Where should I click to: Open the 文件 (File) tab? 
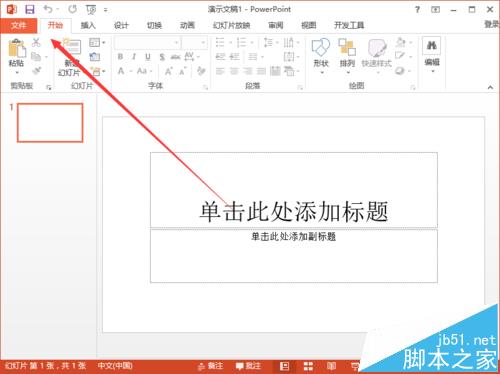click(x=19, y=25)
